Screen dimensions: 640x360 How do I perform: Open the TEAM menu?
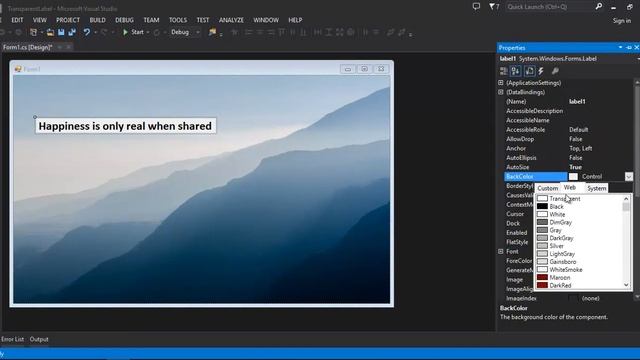[151, 20]
